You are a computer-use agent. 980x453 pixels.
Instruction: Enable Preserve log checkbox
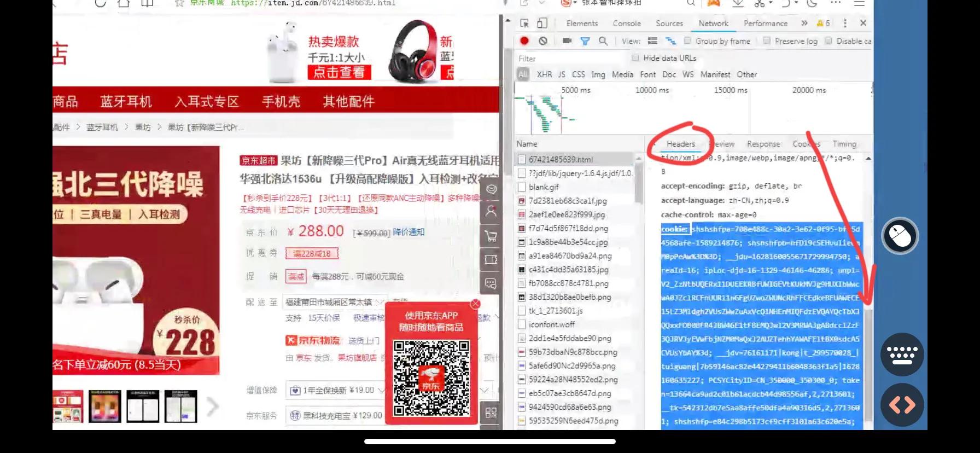pyautogui.click(x=767, y=40)
